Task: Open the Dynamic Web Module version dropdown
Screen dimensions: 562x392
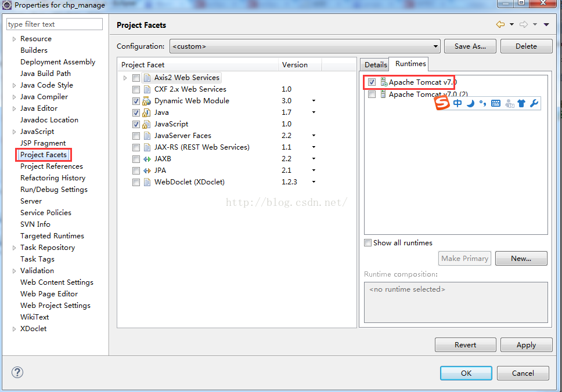Action: coord(314,101)
